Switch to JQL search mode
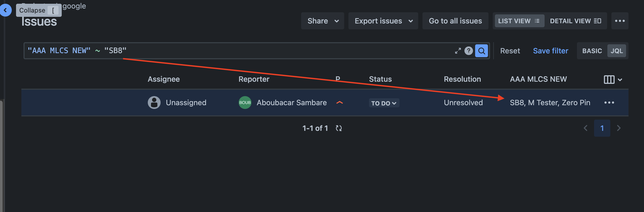 (616, 51)
